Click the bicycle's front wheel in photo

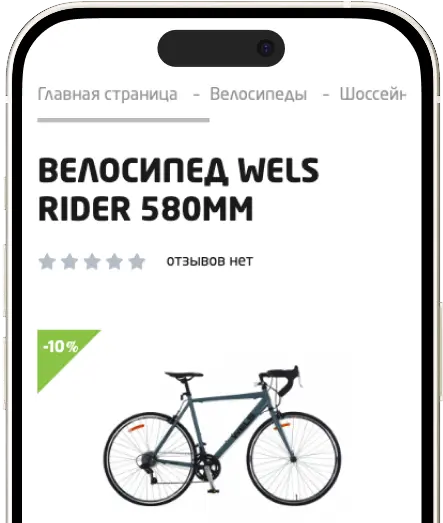(294, 459)
